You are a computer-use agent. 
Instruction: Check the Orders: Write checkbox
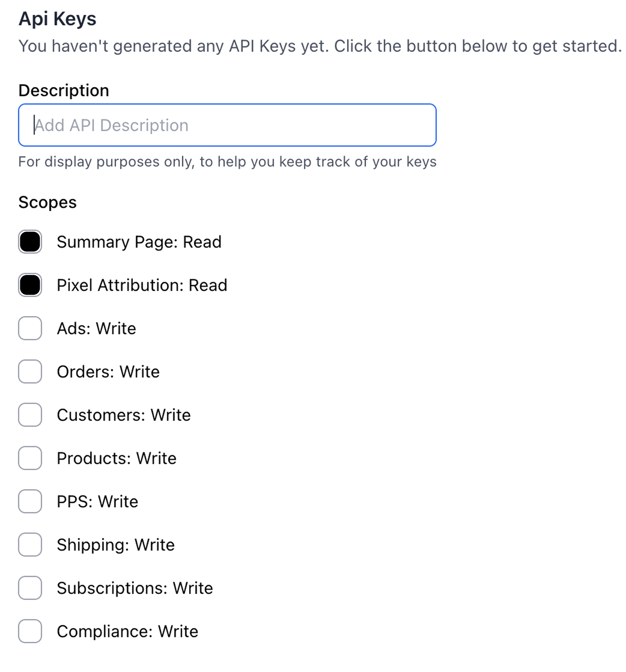(30, 371)
